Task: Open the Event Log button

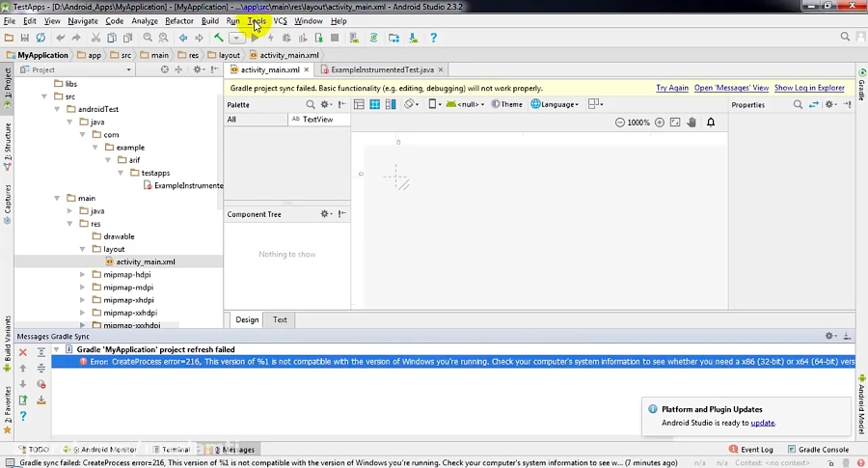Action: click(x=751, y=449)
